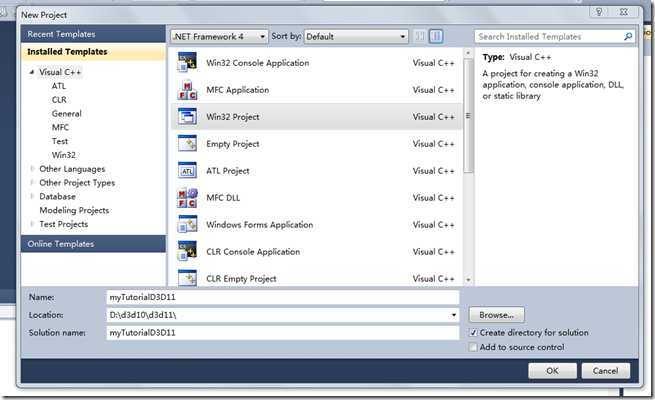Click the OK button

[552, 370]
